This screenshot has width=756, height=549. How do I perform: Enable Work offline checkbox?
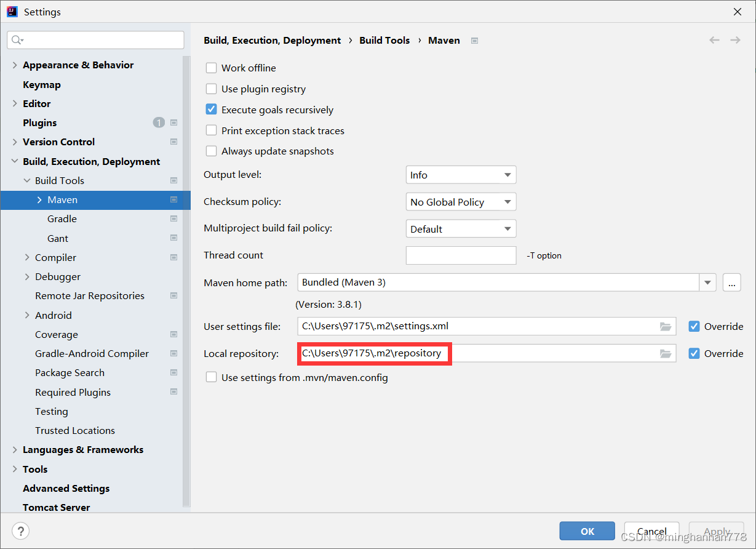(211, 68)
